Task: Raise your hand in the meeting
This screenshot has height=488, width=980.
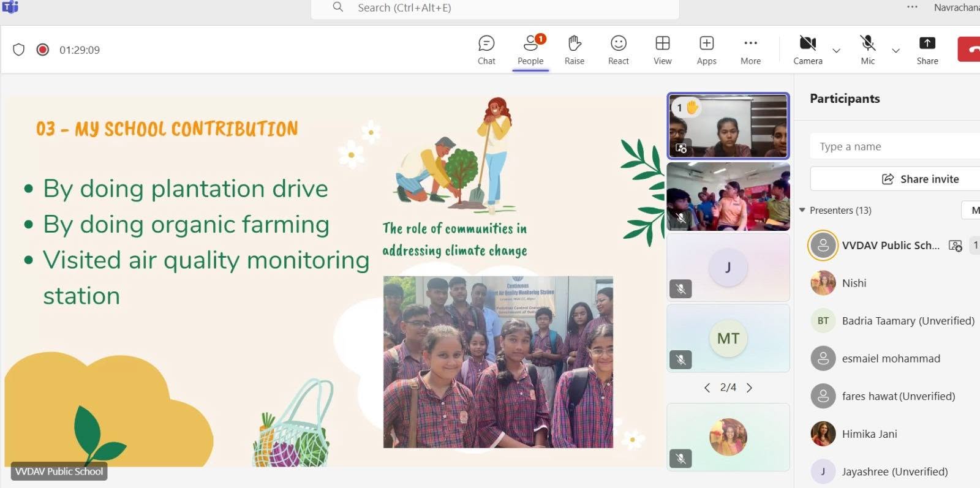Action: [575, 50]
